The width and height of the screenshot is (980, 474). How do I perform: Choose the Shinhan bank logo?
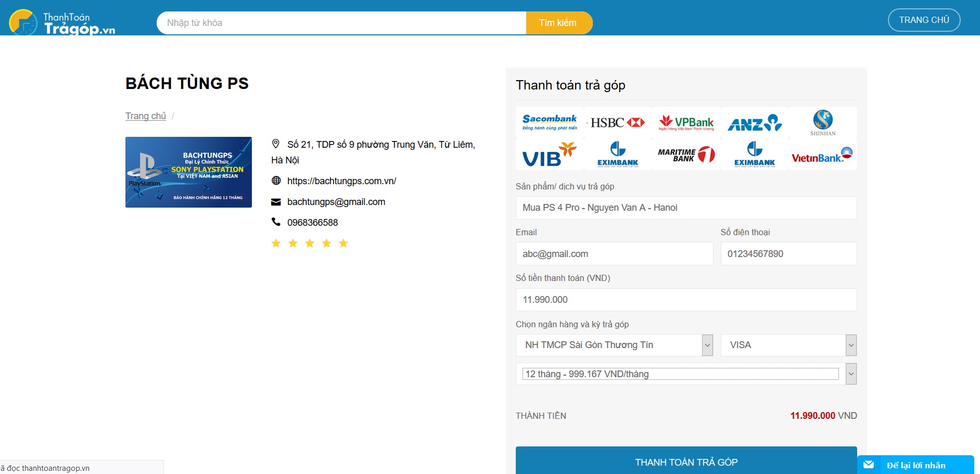tap(823, 123)
